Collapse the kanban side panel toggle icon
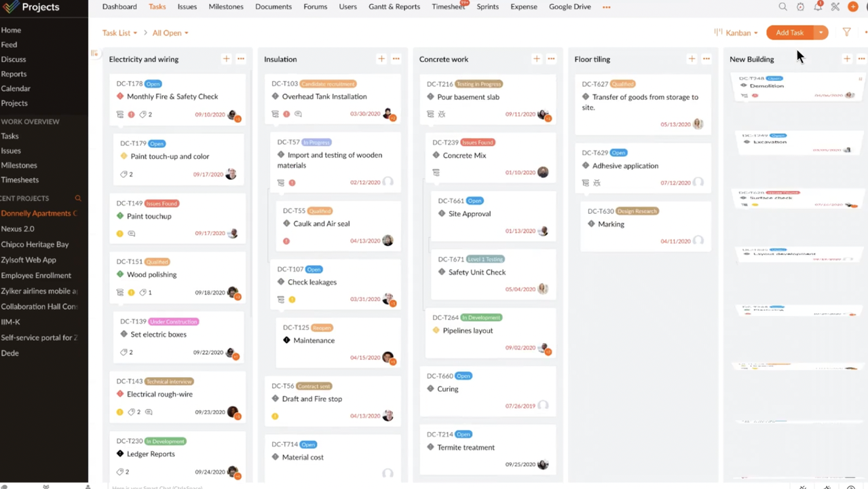 [x=94, y=54]
